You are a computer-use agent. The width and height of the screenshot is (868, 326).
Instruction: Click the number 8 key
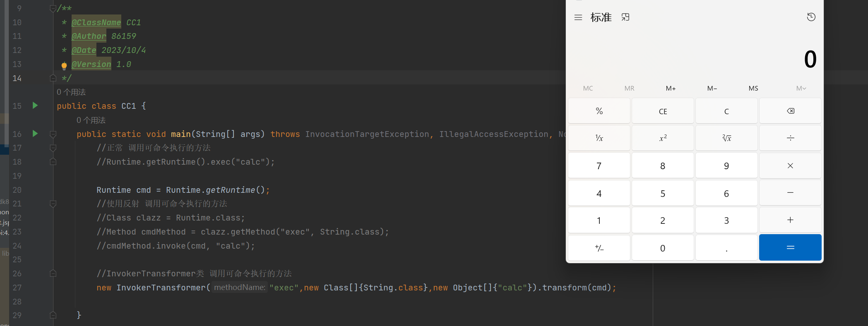click(663, 165)
